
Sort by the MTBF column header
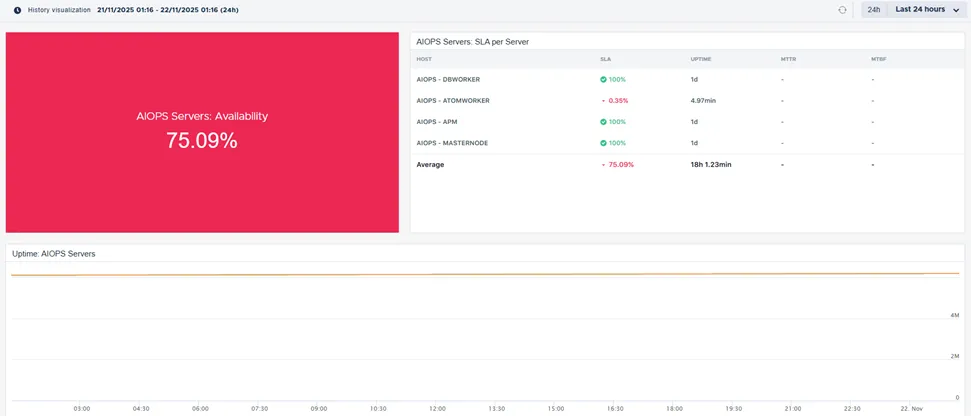[878, 59]
